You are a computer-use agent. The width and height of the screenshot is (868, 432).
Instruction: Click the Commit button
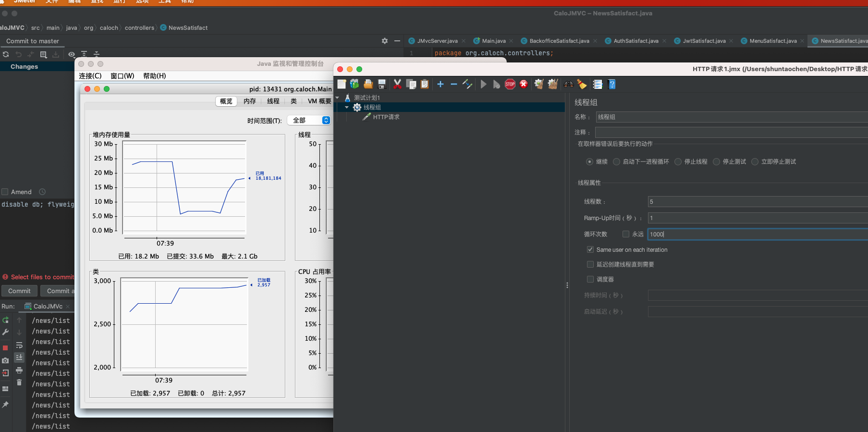(x=19, y=291)
